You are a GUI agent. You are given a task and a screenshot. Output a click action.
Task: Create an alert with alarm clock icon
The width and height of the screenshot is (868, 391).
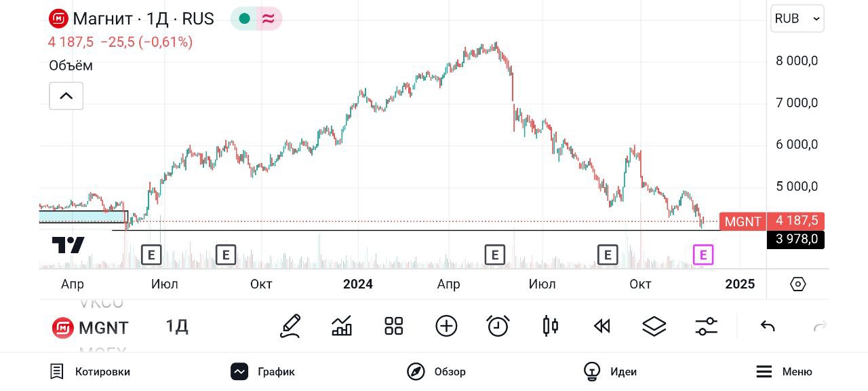498,327
